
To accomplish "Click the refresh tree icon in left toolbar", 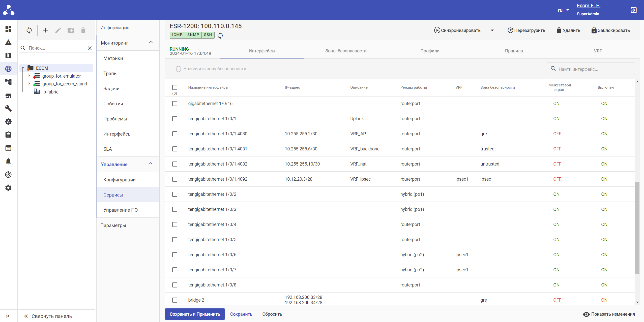I will (29, 30).
